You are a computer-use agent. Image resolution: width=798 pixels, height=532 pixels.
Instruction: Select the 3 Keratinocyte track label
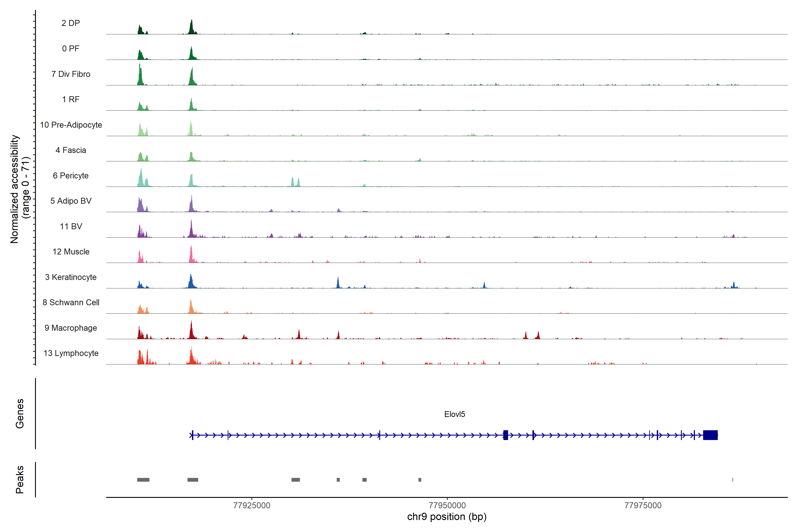tap(70, 277)
